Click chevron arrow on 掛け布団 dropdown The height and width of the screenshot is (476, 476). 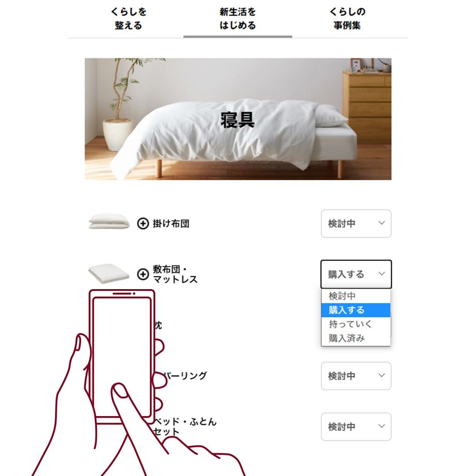point(382,223)
